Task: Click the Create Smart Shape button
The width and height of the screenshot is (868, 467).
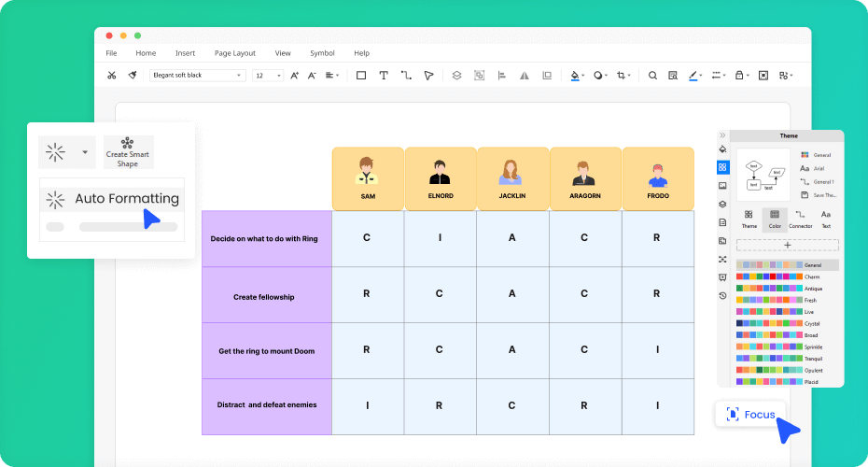Action: point(128,152)
